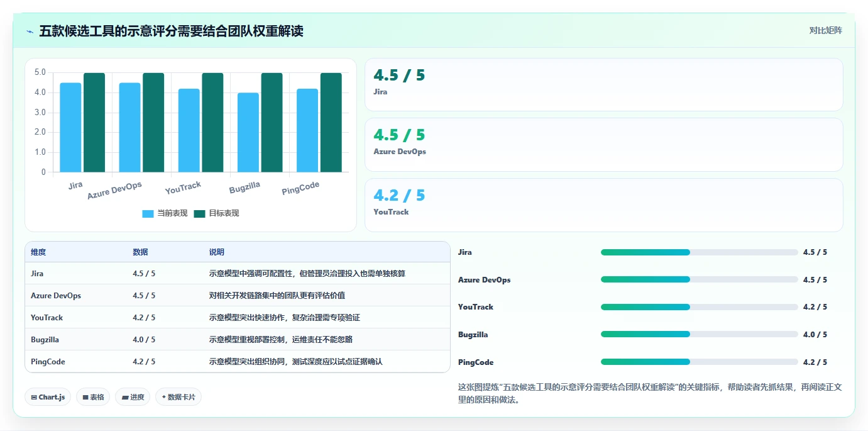Click the PingCode label in progress list
The width and height of the screenshot is (868, 431).
pyautogui.click(x=476, y=362)
